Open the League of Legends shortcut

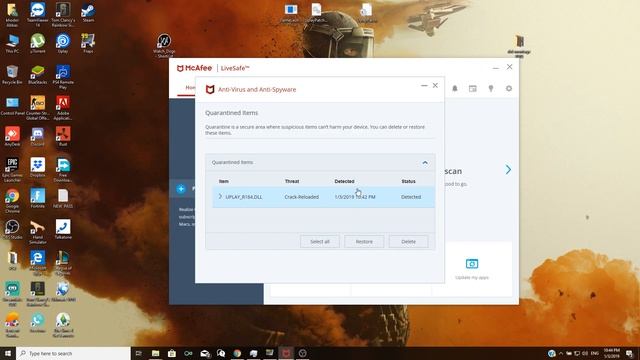pyautogui.click(x=63, y=263)
